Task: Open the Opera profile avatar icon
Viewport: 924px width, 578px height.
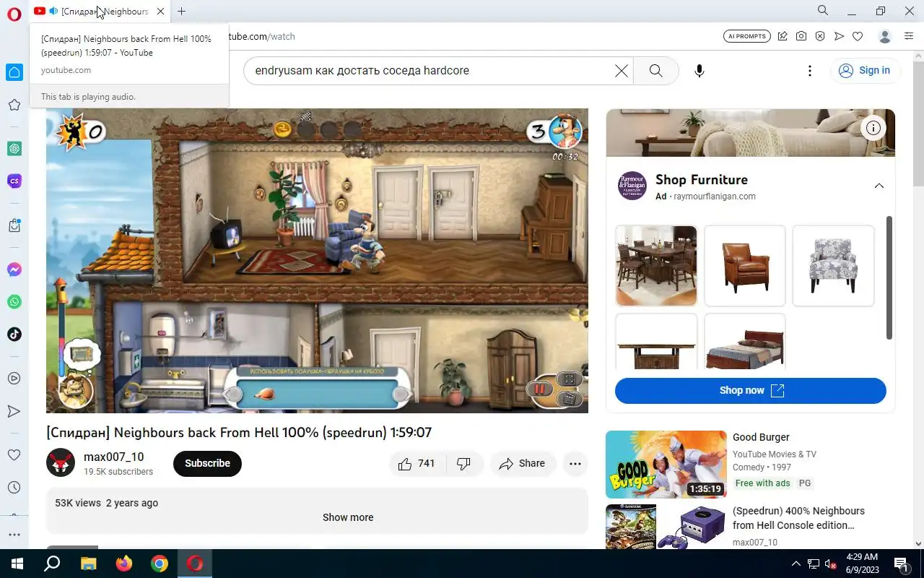Action: coord(885,36)
